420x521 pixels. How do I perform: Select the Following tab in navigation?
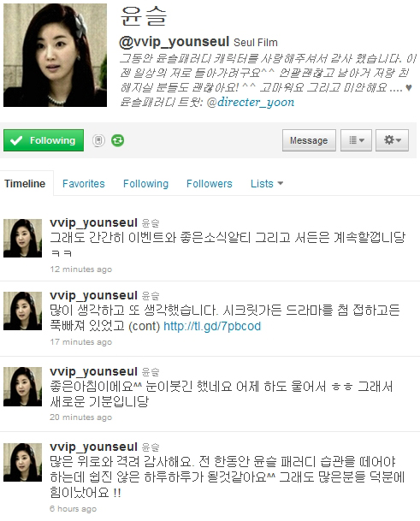[146, 183]
